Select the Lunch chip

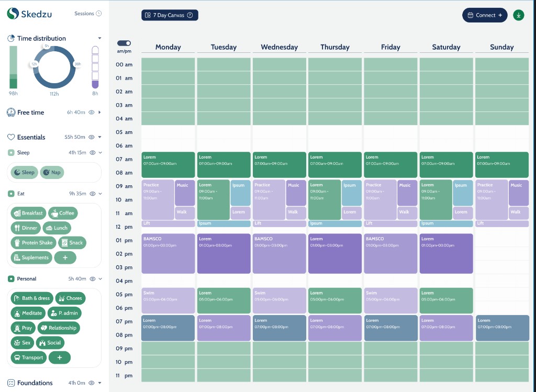57,228
